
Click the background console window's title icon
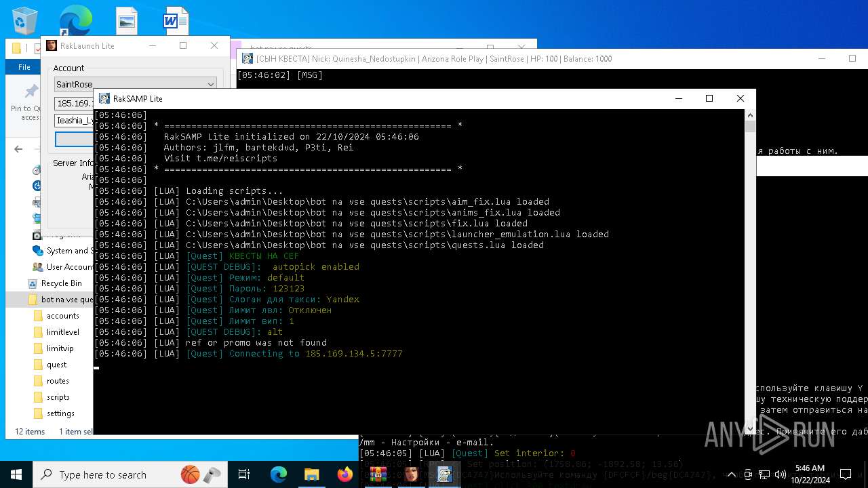[248, 59]
